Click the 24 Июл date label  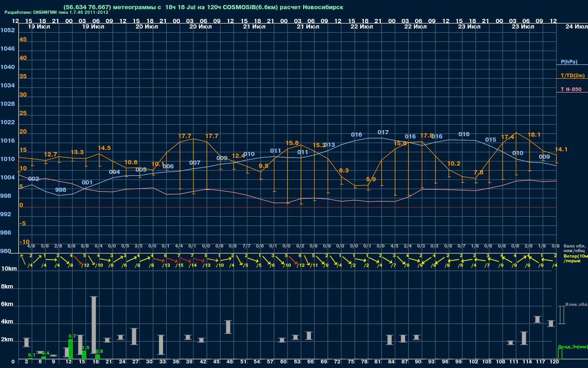point(576,27)
